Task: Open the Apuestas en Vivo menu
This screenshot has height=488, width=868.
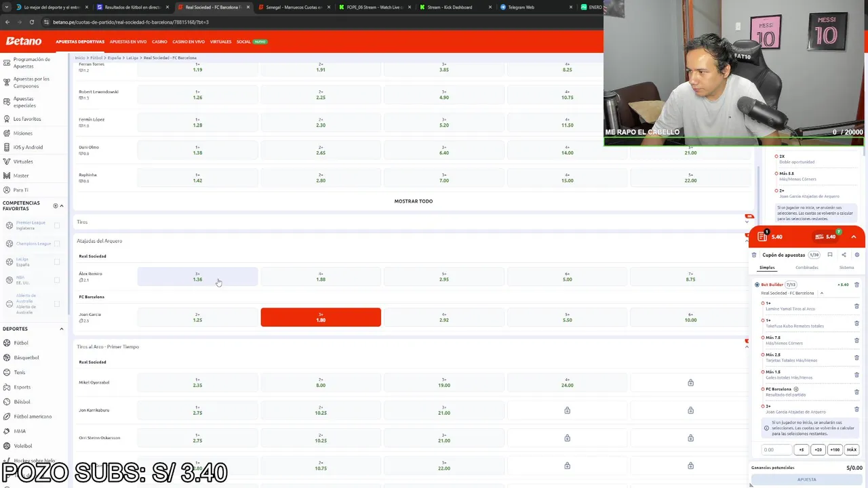Action: pyautogui.click(x=128, y=41)
